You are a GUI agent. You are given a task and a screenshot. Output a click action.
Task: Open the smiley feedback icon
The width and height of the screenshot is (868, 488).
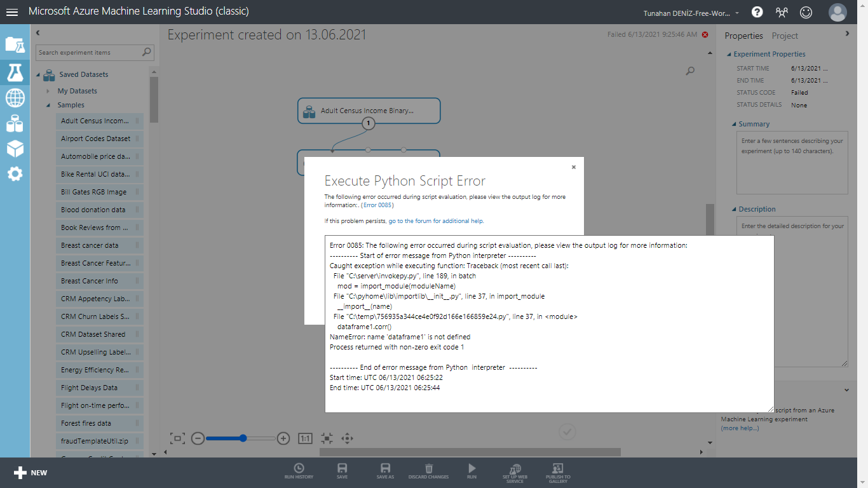(x=806, y=12)
